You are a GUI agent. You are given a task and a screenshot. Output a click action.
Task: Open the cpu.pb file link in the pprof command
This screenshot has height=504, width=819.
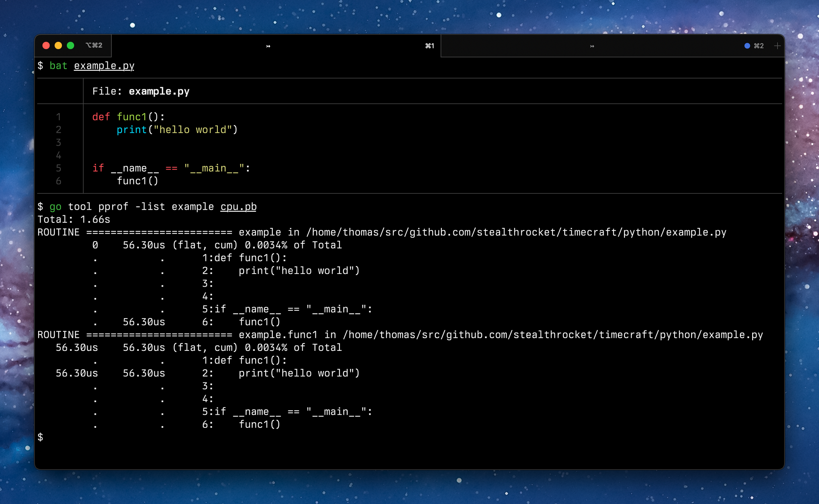pyautogui.click(x=238, y=207)
